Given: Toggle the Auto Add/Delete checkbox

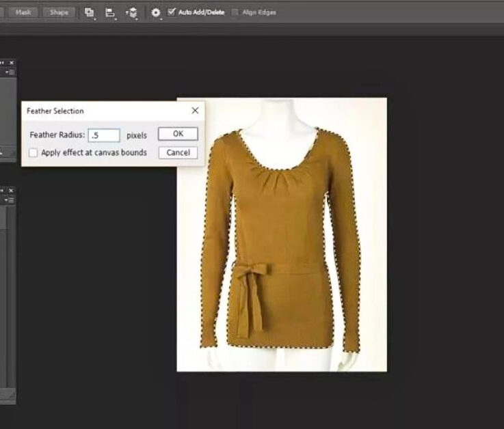Looking at the screenshot, I should click(x=172, y=12).
